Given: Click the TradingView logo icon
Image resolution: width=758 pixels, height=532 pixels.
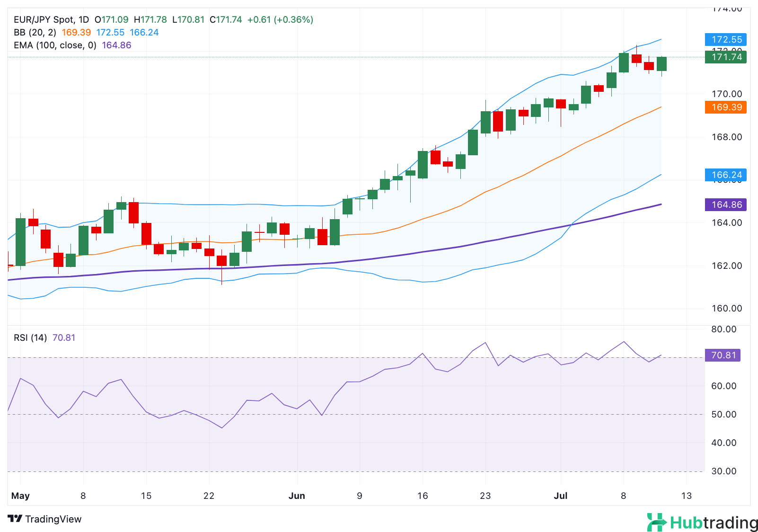Looking at the screenshot, I should click(15, 519).
